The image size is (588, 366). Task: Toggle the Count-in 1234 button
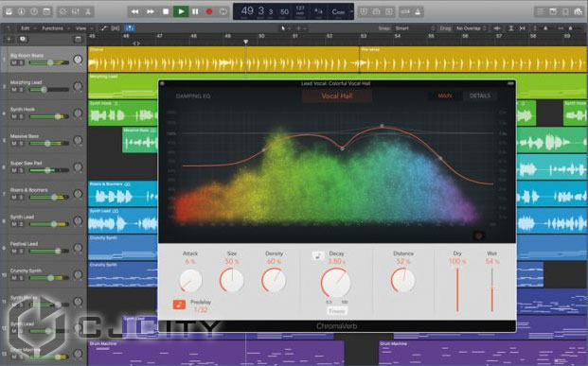(405, 11)
